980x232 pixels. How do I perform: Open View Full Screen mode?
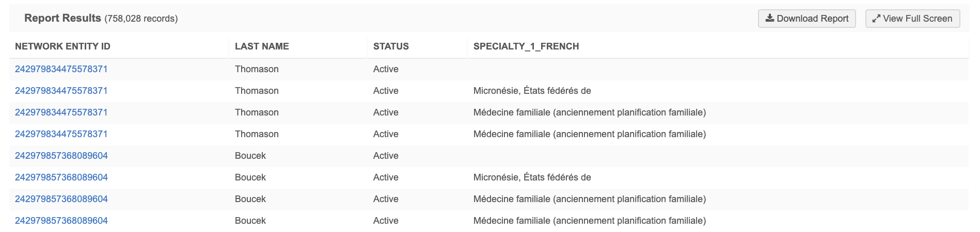point(912,19)
